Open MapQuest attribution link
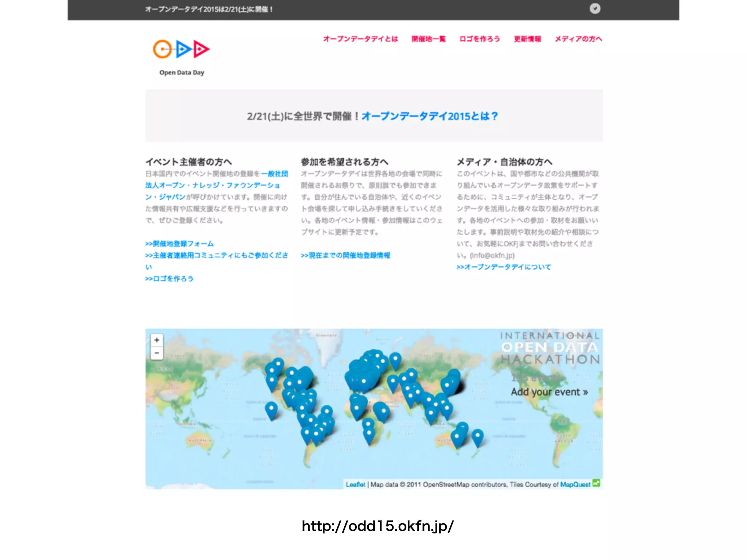Image resolution: width=747 pixels, height=560 pixels. (575, 485)
